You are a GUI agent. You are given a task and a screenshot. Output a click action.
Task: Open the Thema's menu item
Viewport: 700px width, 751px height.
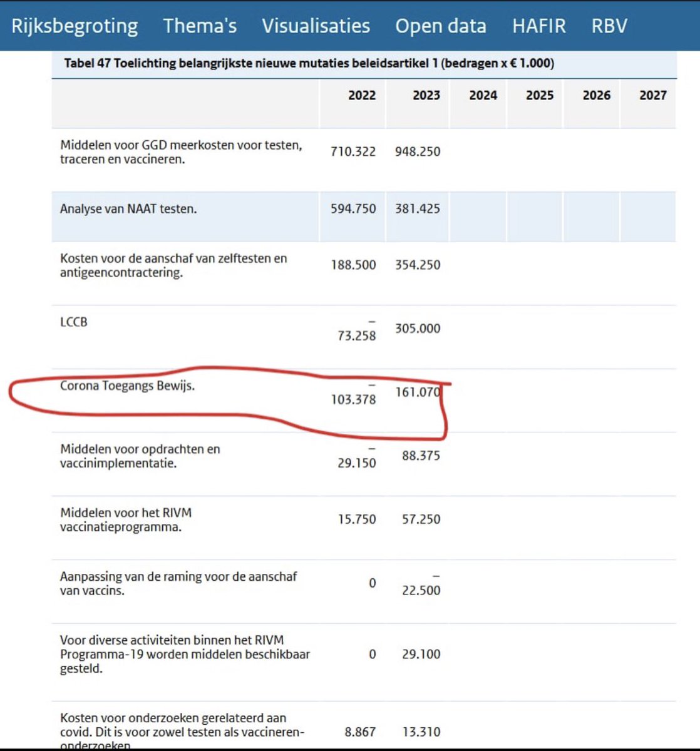pos(200,26)
